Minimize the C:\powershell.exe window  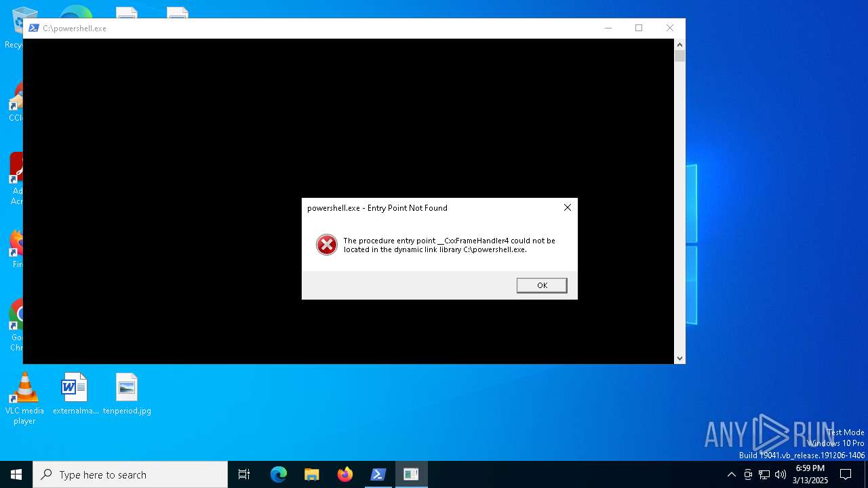[x=608, y=28]
